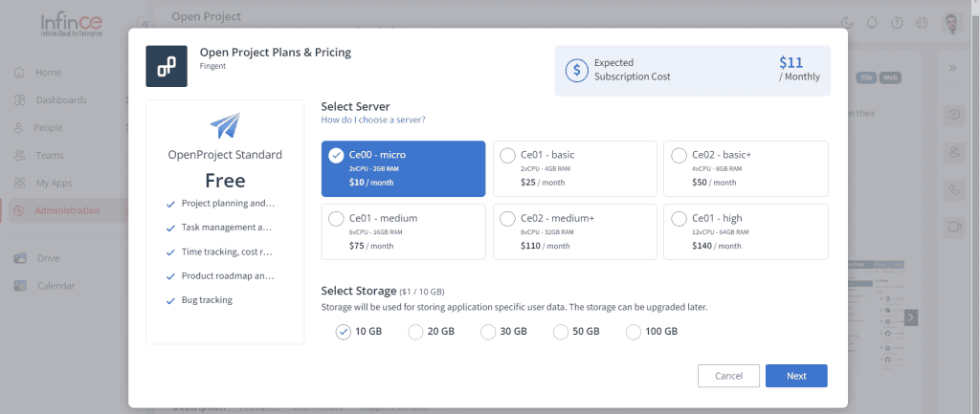
Task: Select the Ce02 - medium+ server
Action: [575, 231]
